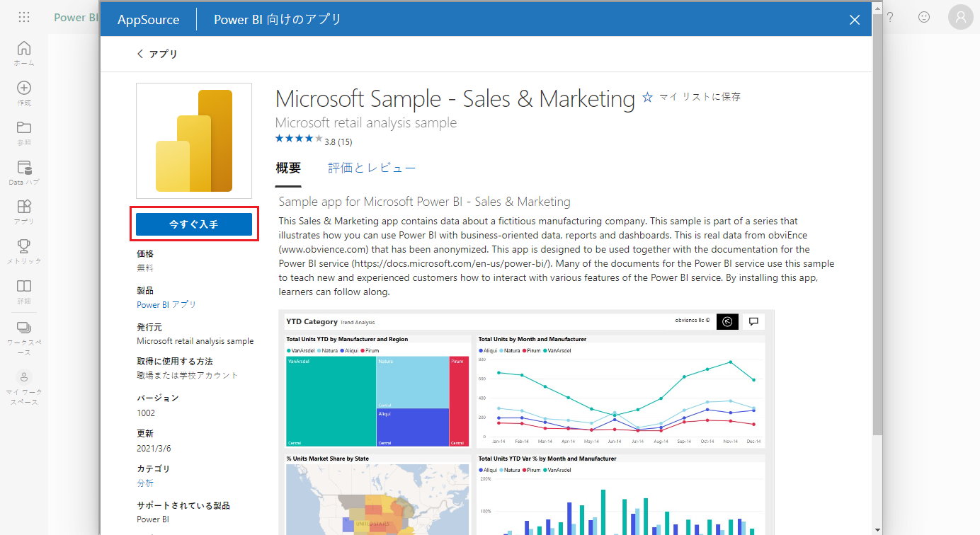Click AppSource title in header
This screenshot has width=980, height=535.
pyautogui.click(x=149, y=20)
